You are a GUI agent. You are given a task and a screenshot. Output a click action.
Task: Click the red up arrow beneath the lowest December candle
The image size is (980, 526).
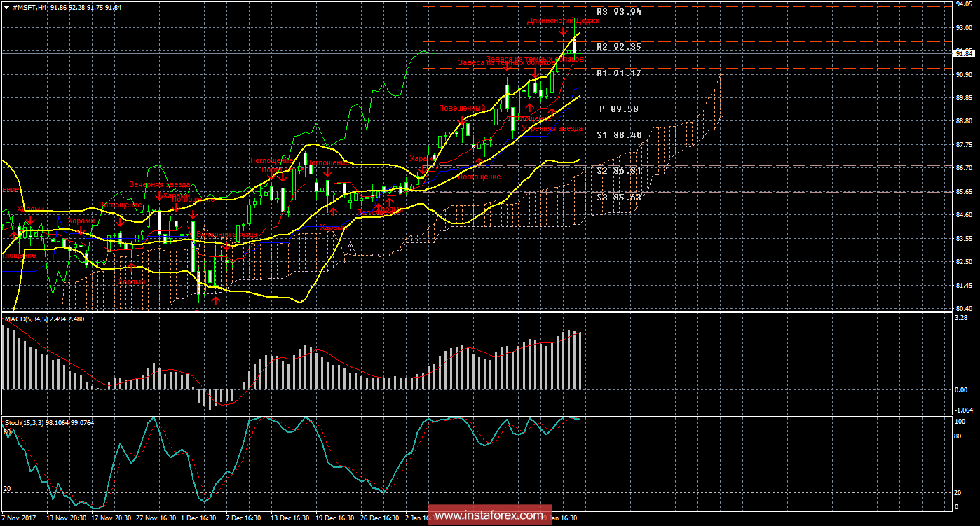[216, 300]
